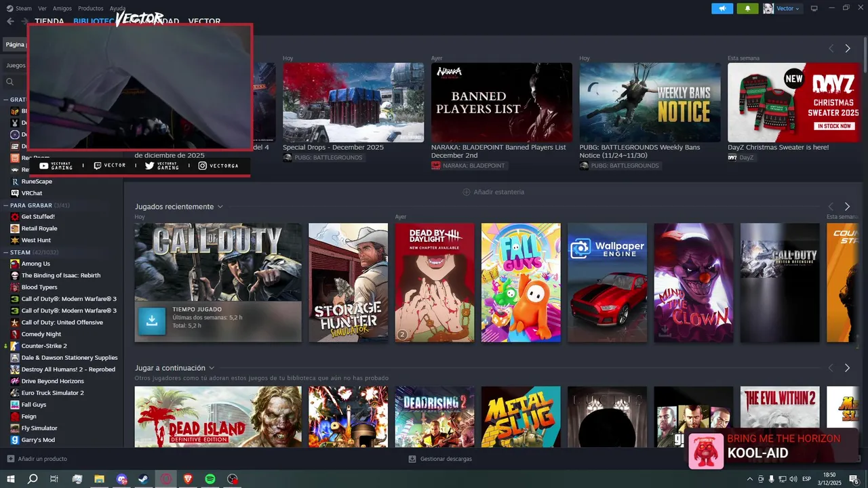Viewport: 868px width, 488px height.
Task: Click the Get Stuffed! game icon
Action: [x=15, y=217]
